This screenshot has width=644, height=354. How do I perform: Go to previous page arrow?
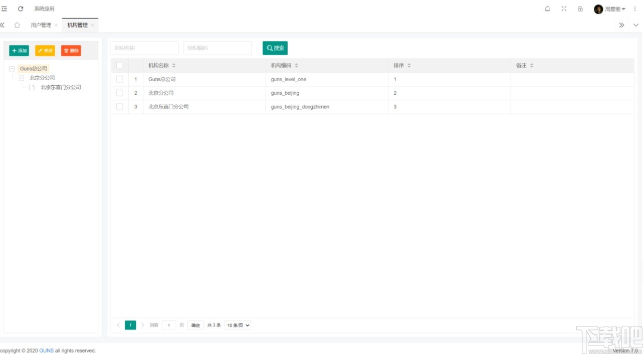[118, 325]
